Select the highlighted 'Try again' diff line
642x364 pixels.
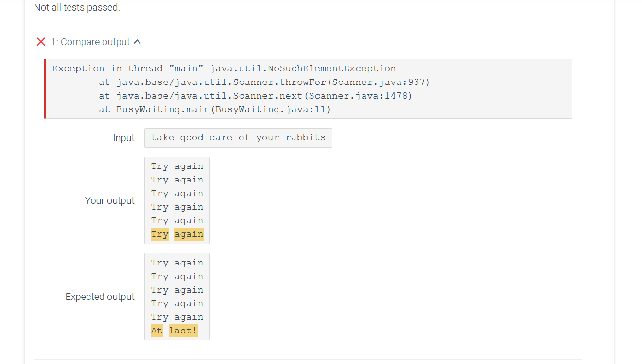pos(176,234)
